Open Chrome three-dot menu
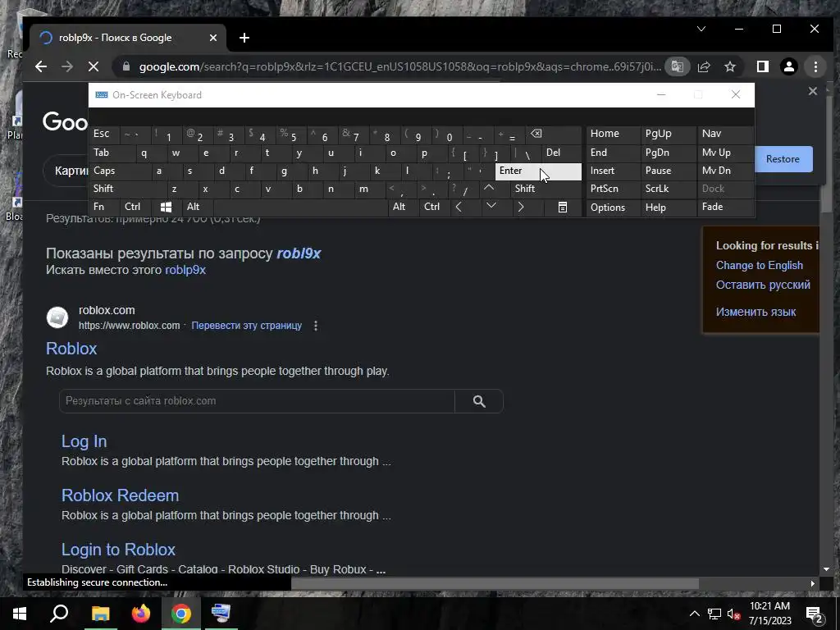 tap(815, 67)
